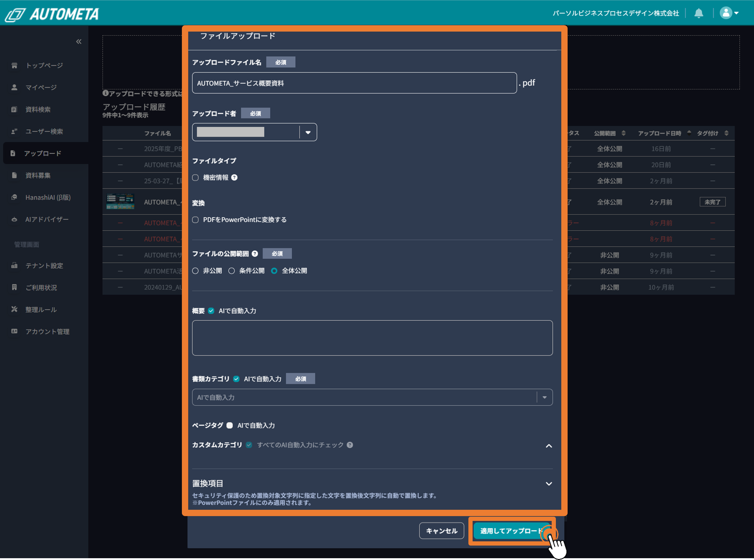Click the 未完了 tag status button
This screenshot has width=754, height=560.
(x=712, y=202)
